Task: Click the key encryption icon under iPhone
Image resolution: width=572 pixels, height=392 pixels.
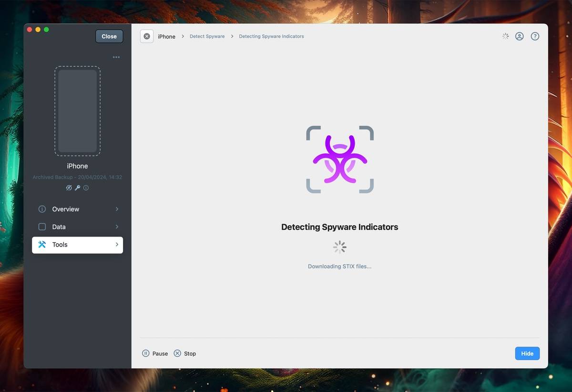Action: 77,188
